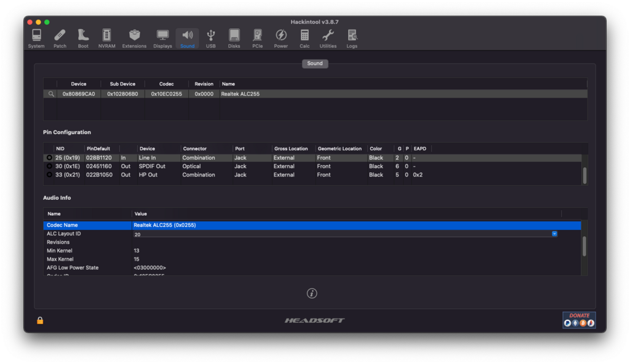This screenshot has width=630, height=364.
Task: Click the 0x10EC0255 codec cell
Action: 166,94
